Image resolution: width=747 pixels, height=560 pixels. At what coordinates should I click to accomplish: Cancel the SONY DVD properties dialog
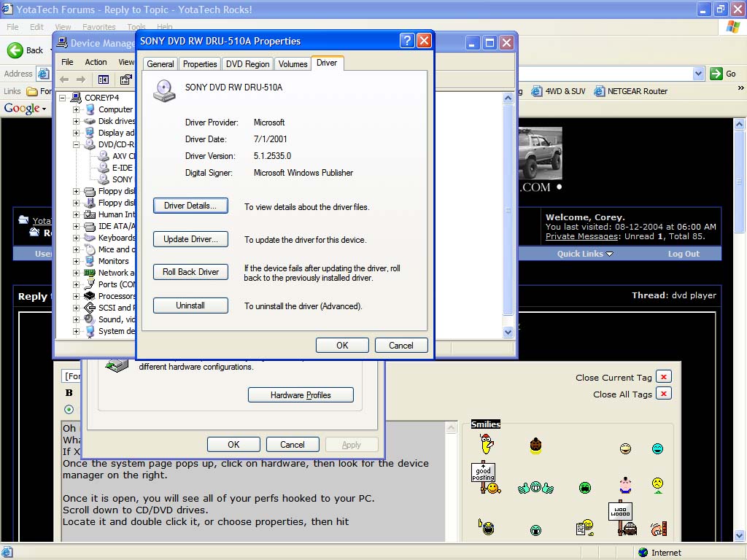coord(401,345)
